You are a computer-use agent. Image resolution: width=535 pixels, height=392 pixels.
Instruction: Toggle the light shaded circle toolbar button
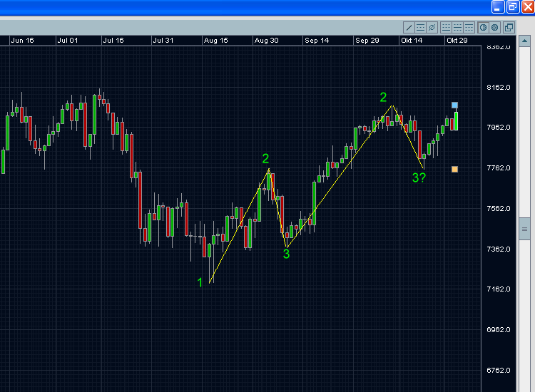483,28
